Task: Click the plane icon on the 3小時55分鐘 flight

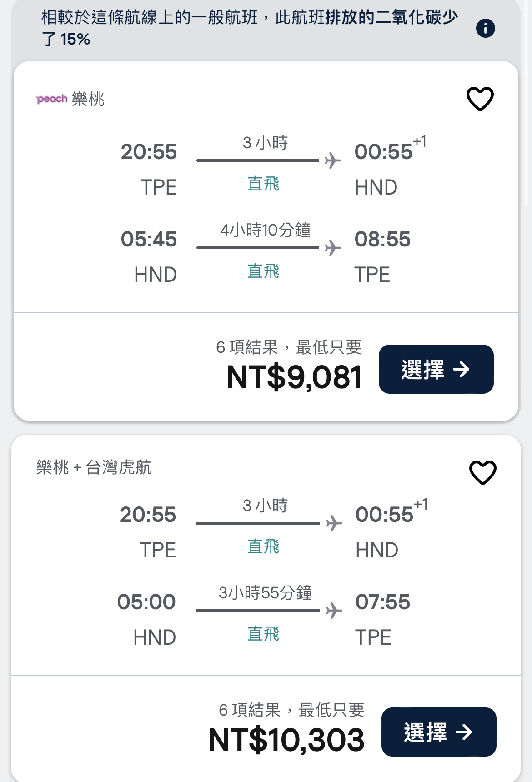Action: (334, 611)
